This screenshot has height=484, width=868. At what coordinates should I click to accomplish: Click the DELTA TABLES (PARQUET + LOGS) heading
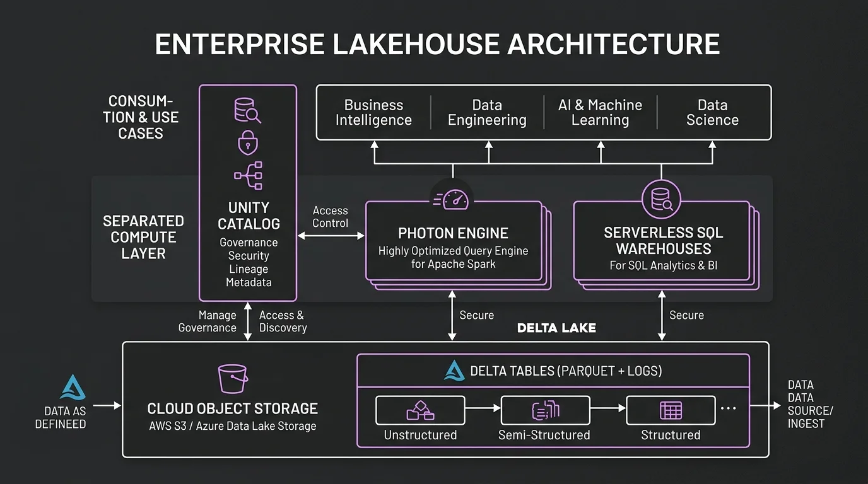click(566, 371)
